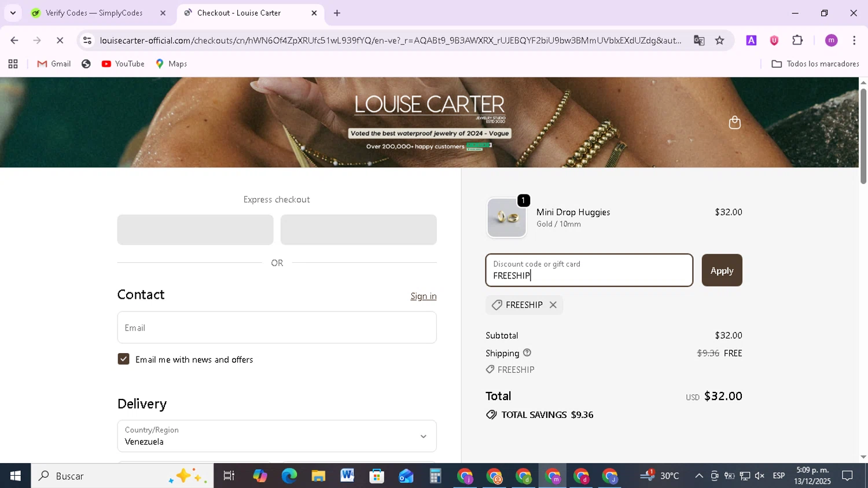Viewport: 868px width, 488px height.
Task: Open the shopping bag cart icon
Action: (734, 122)
